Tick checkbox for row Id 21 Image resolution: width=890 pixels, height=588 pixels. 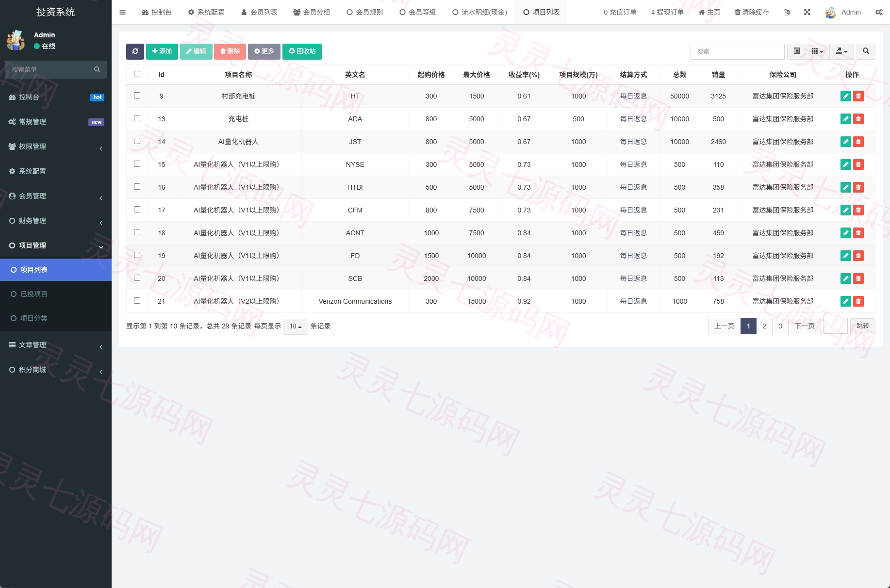click(137, 301)
